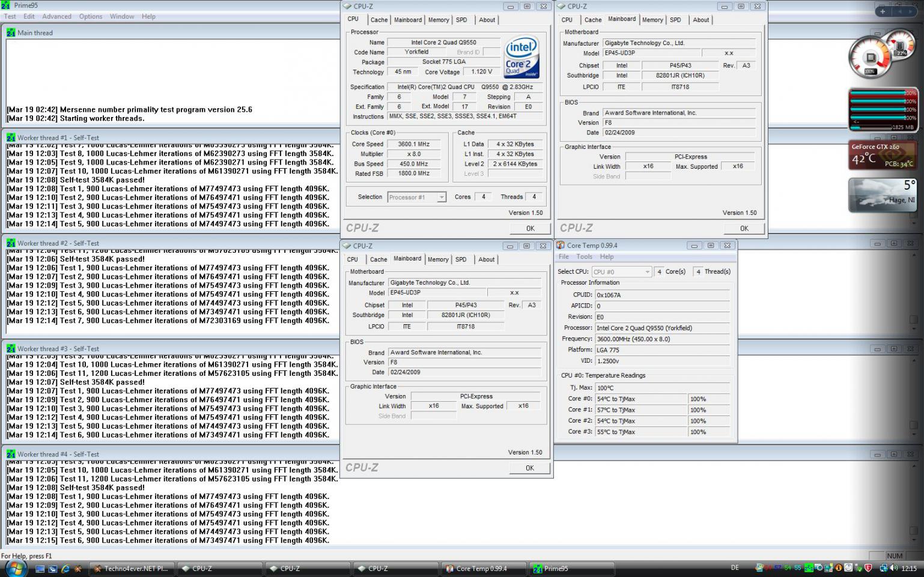Click the Bus Speed value 450.0 MHz
The image size is (924, 577).
(x=414, y=164)
